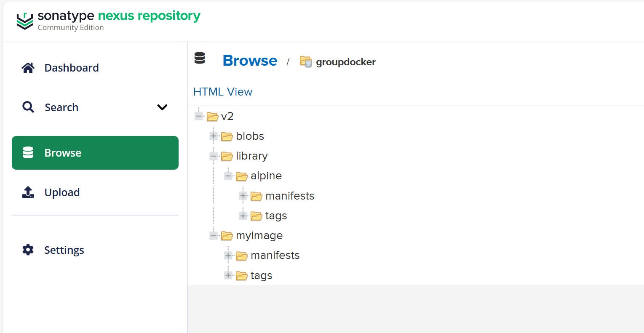Expand the blobs folder node
The image size is (644, 333).
pos(214,136)
